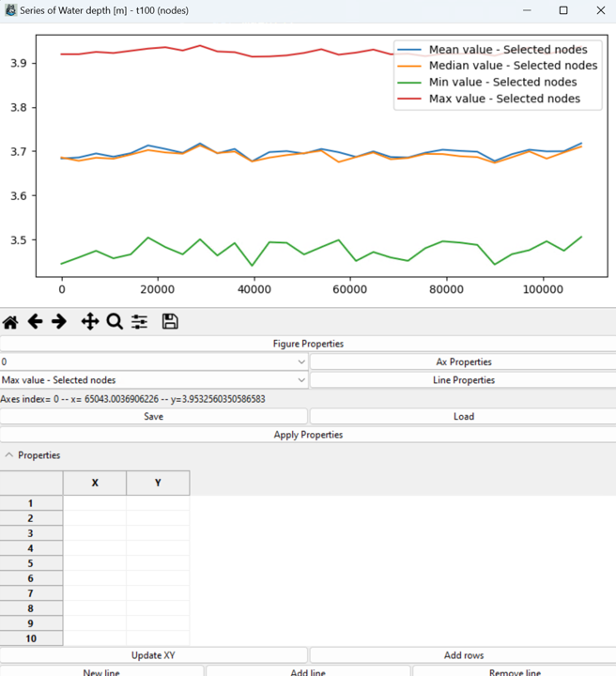
Task: Click the Home reset view icon
Action: [10, 322]
